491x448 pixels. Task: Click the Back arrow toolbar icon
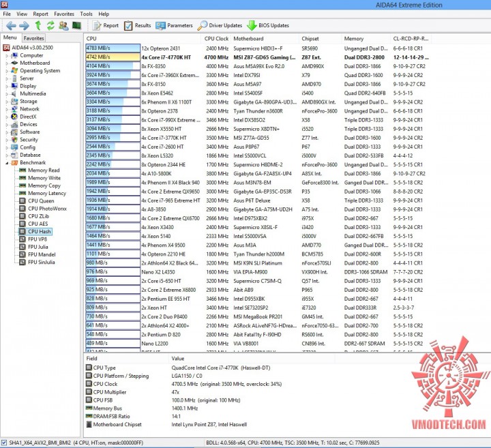click(12, 26)
